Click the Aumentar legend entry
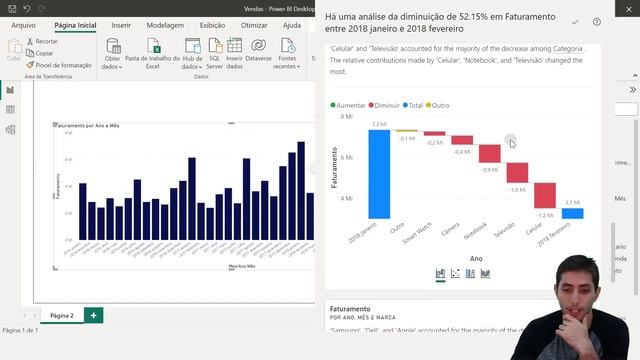640x360 pixels. (x=348, y=105)
